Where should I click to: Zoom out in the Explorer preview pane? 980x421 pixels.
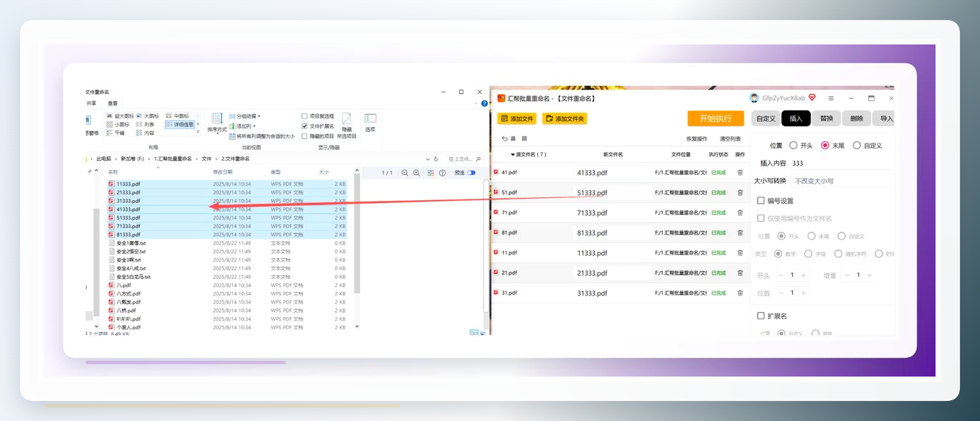405,173
